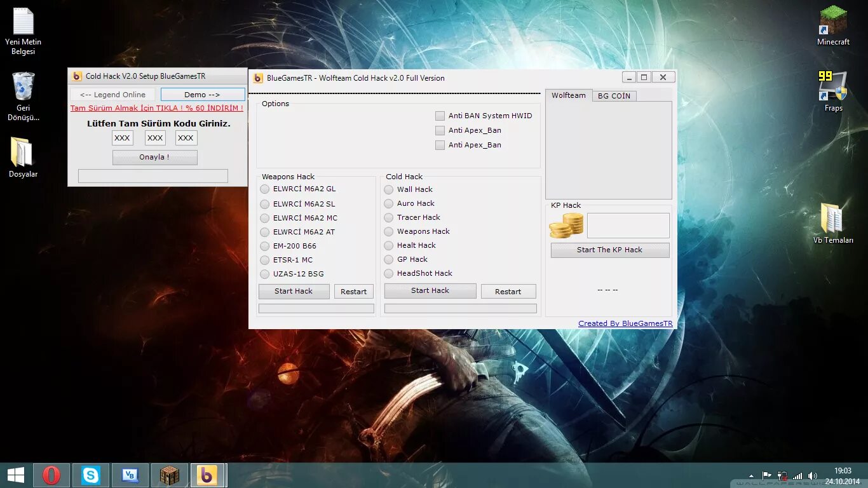The height and width of the screenshot is (488, 868).
Task: Open the Yeni Metin Belgesi desktop file
Action: [23, 32]
